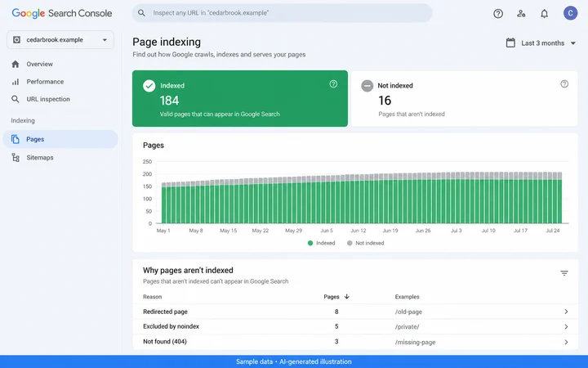Click the calendar icon beside Last 3 months

(x=510, y=43)
